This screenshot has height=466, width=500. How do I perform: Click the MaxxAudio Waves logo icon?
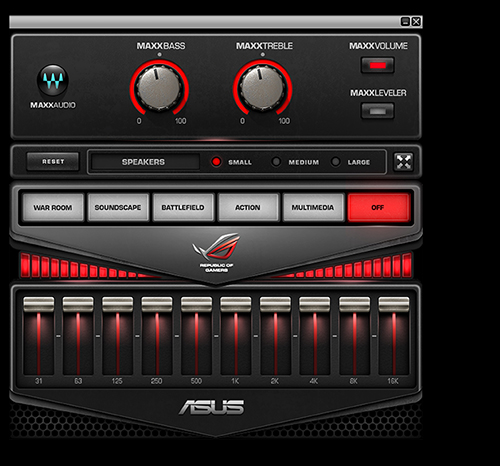[53, 80]
